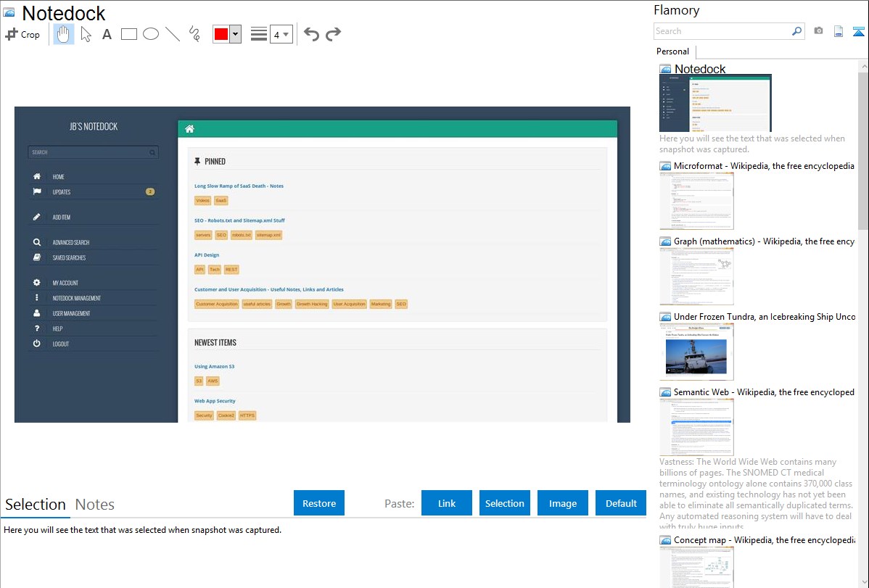
Task: Open the line width dropdown
Action: click(281, 34)
